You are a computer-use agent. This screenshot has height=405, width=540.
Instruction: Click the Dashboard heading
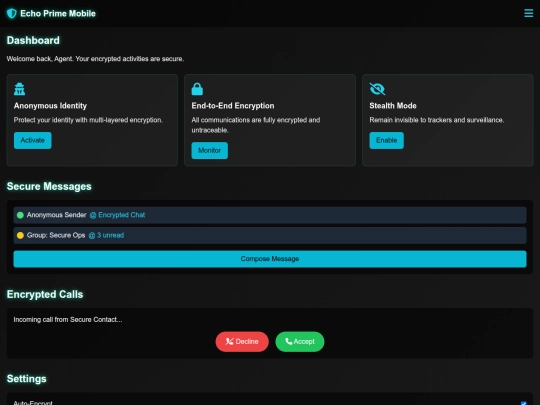33,41
